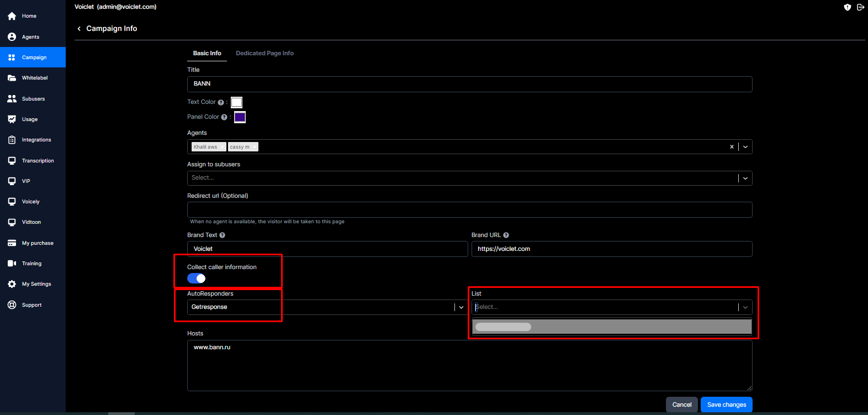Viewport: 868px width, 415px height.
Task: Open My Settings gear icon
Action: pyautogui.click(x=12, y=284)
